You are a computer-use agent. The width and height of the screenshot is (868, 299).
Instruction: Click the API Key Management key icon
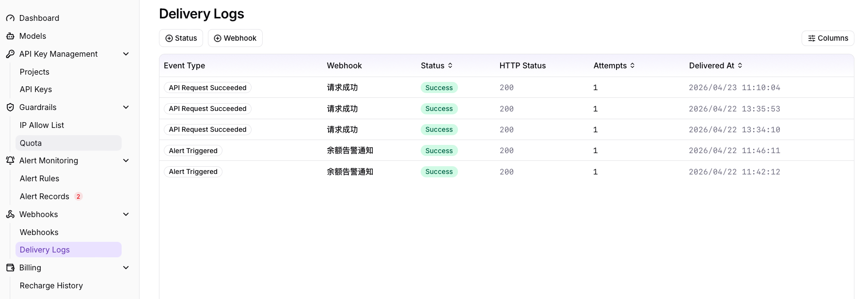coord(10,54)
